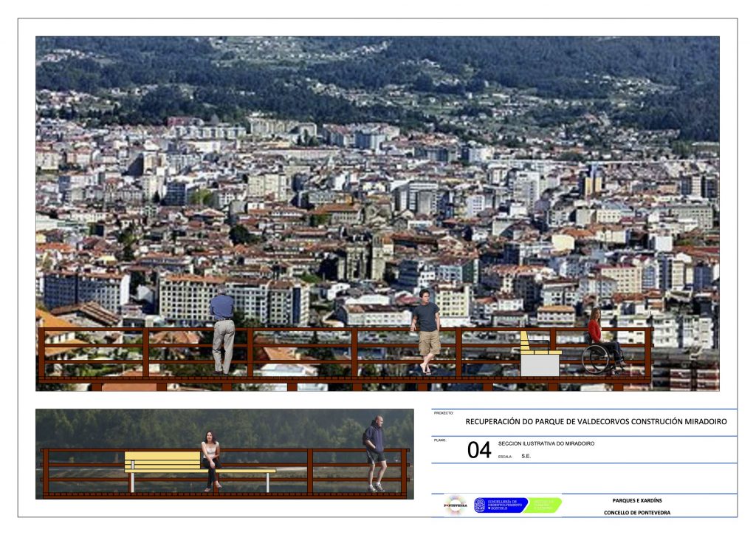Click the blue Concellería de Desenvolvemento badge
Screen dimensions: 756x535
[x=501, y=505]
